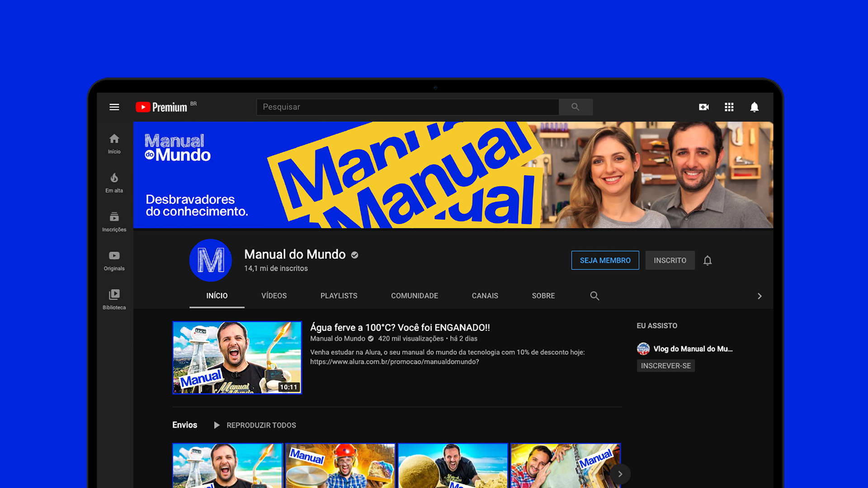Click in the Pesquisar search field

pyautogui.click(x=408, y=107)
